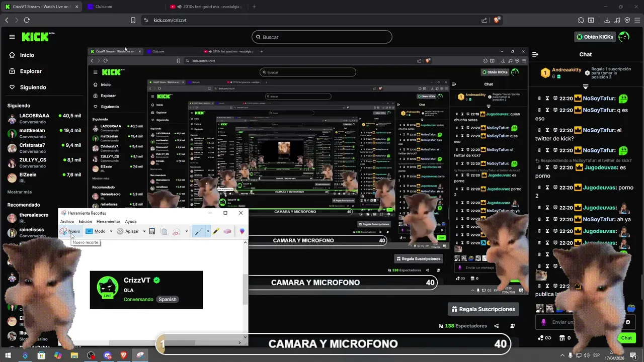Open Brave browser from taskbar
This screenshot has width=644, height=362.
click(x=124, y=355)
